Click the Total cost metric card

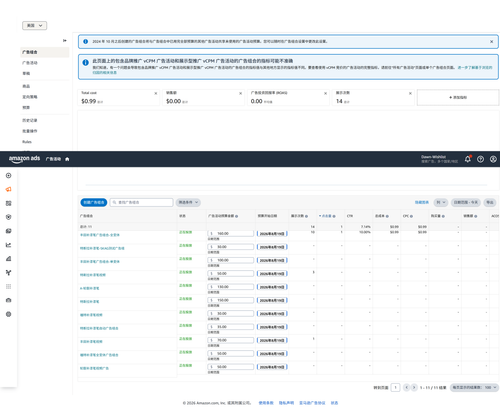pyautogui.click(x=119, y=97)
